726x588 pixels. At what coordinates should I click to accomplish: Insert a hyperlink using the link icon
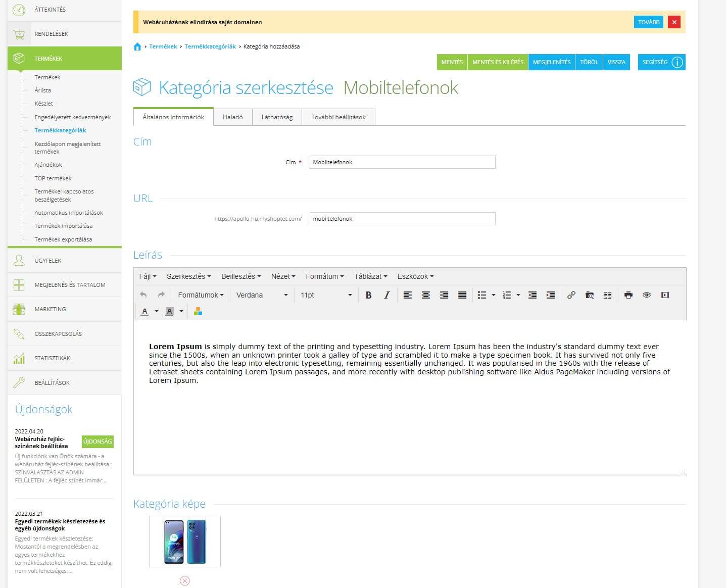pyautogui.click(x=571, y=295)
